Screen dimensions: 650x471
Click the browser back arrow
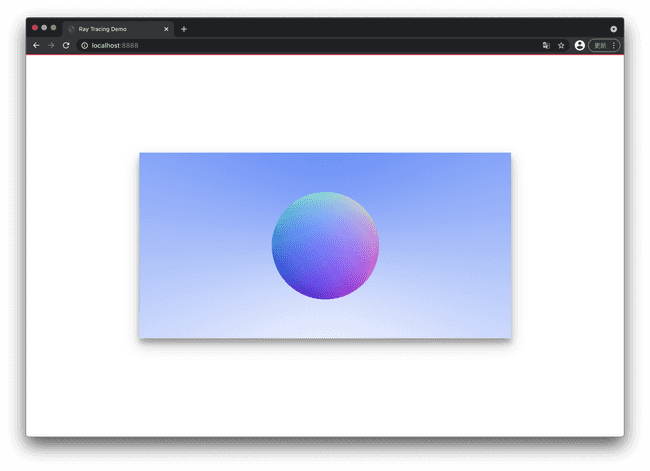(36, 45)
